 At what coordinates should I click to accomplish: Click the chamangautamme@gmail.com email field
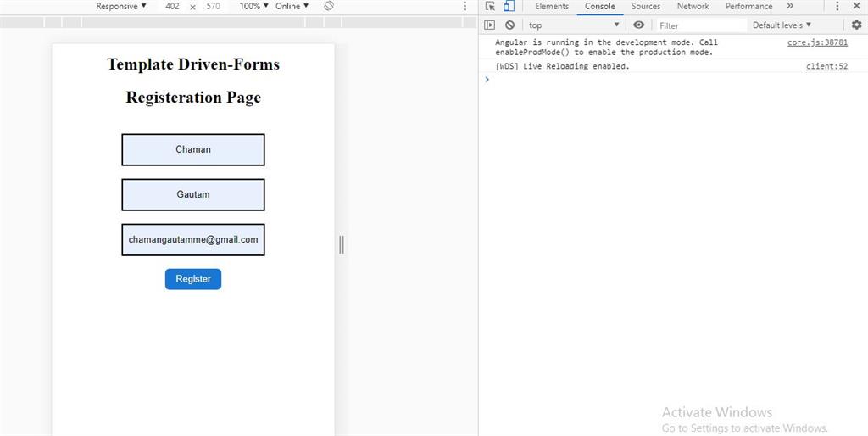pyautogui.click(x=193, y=240)
